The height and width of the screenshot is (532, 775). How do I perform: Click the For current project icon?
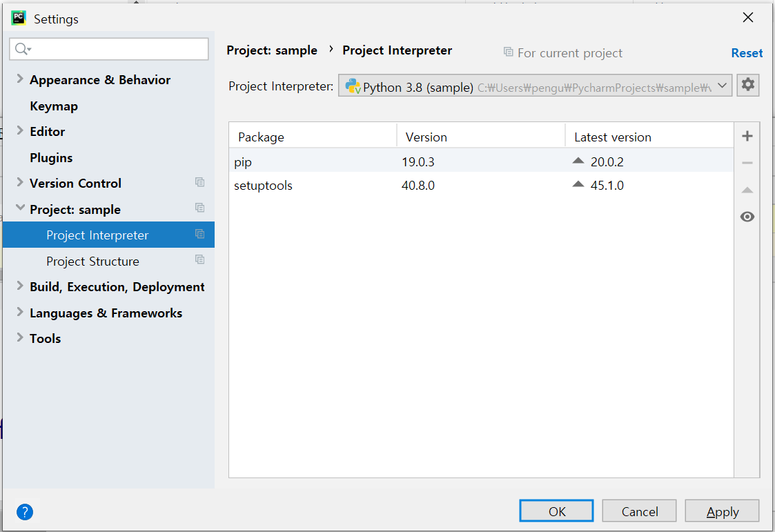click(508, 52)
